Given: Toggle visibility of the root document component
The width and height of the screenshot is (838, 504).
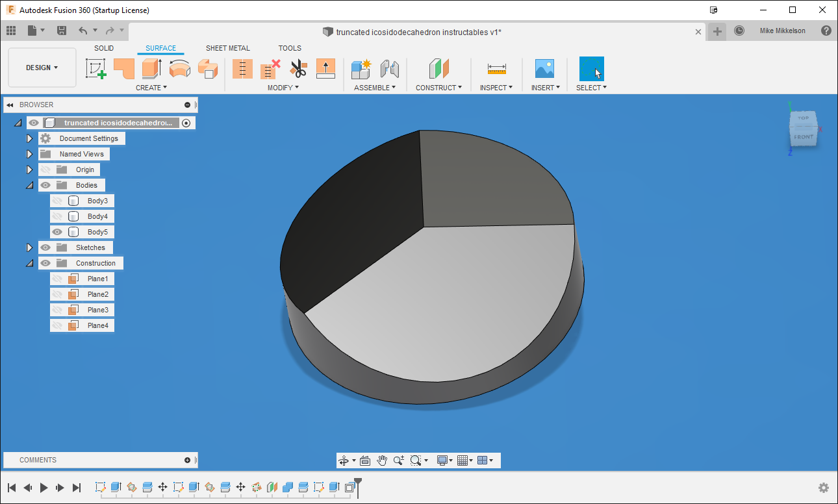Looking at the screenshot, I should tap(33, 122).
